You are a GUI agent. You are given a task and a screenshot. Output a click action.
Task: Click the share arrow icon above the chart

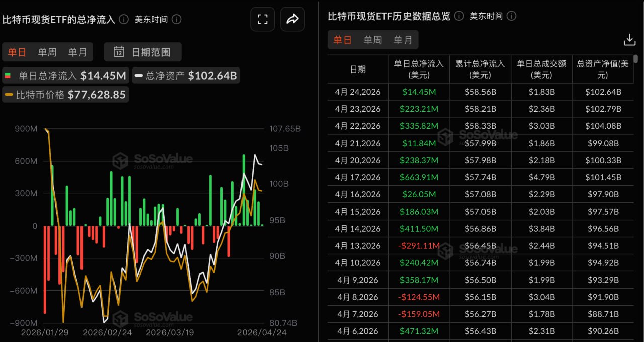pyautogui.click(x=292, y=19)
